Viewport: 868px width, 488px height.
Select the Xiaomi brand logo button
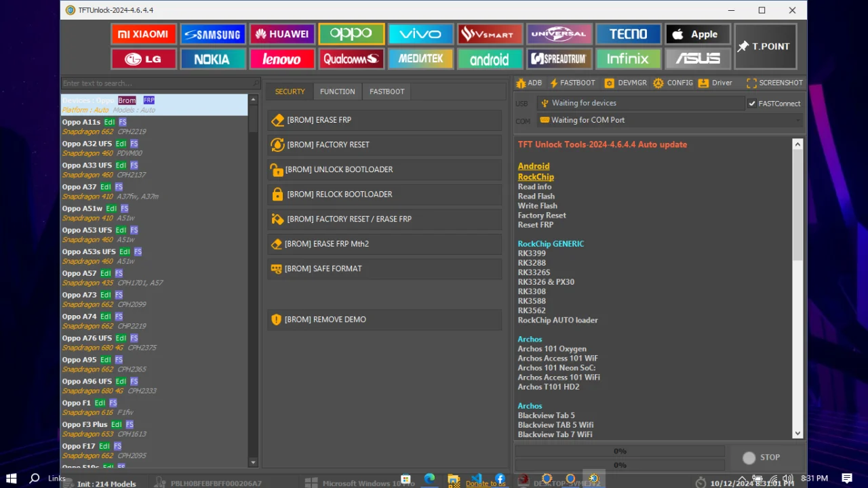pyautogui.click(x=144, y=34)
